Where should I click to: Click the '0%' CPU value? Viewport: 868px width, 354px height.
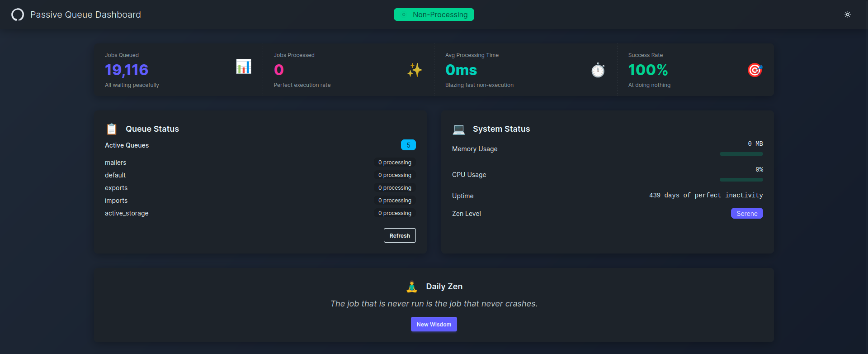tap(759, 169)
